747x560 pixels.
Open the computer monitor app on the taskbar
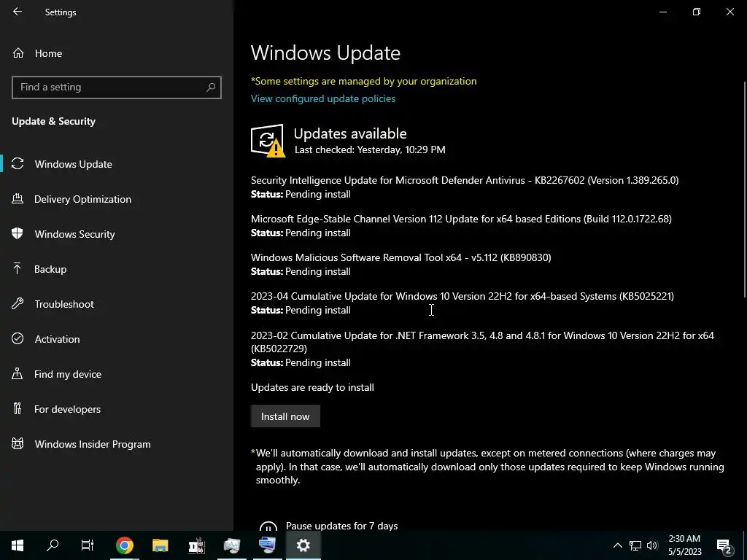coord(232,545)
